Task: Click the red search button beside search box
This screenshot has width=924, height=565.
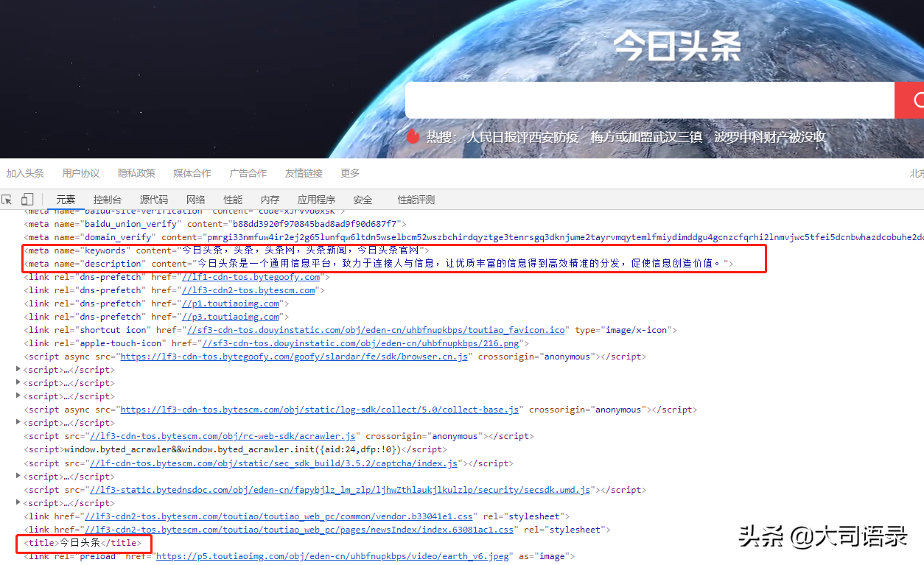Action: [909, 100]
